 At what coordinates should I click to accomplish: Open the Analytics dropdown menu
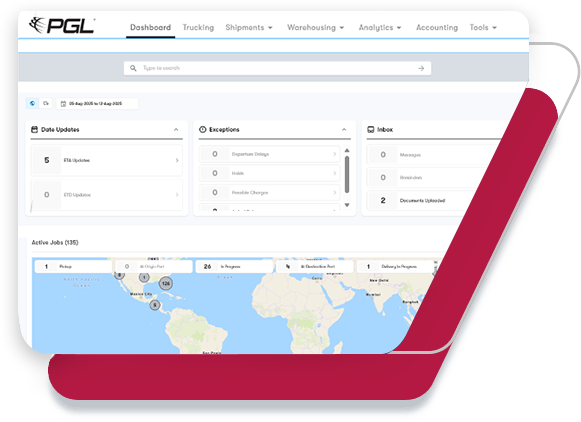tap(379, 27)
